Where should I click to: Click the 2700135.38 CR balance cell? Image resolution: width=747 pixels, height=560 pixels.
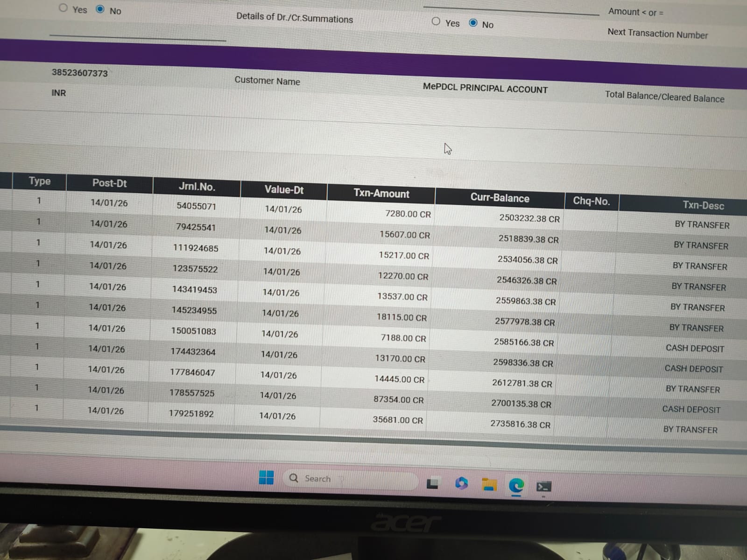pyautogui.click(x=521, y=404)
